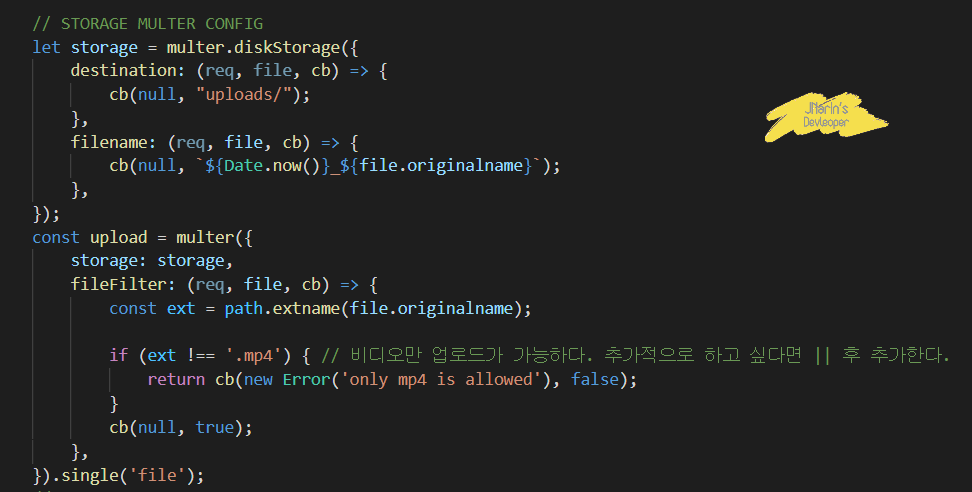Click the return keyword
The height and width of the screenshot is (492, 972).
pyautogui.click(x=176, y=379)
